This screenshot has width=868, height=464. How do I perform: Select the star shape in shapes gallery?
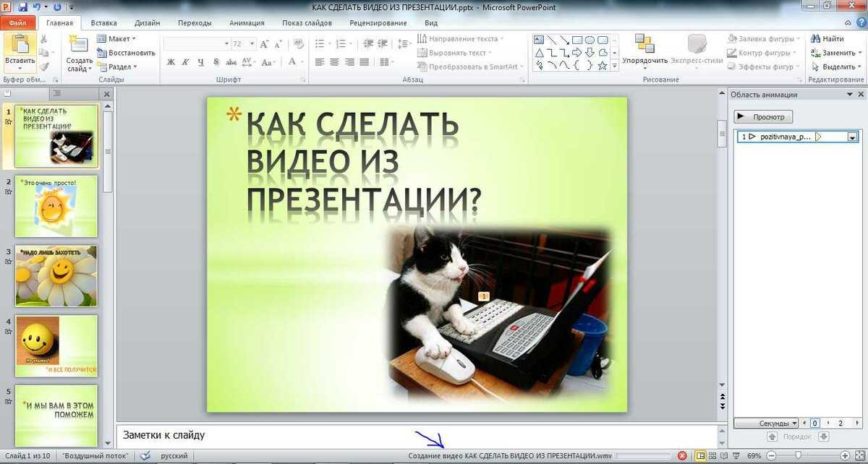tap(602, 65)
